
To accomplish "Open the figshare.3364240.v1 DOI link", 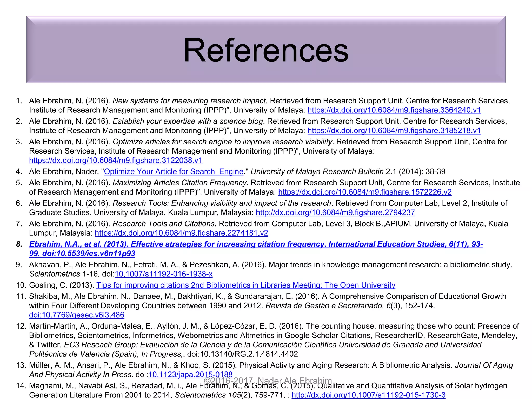I will pos(394,110).
